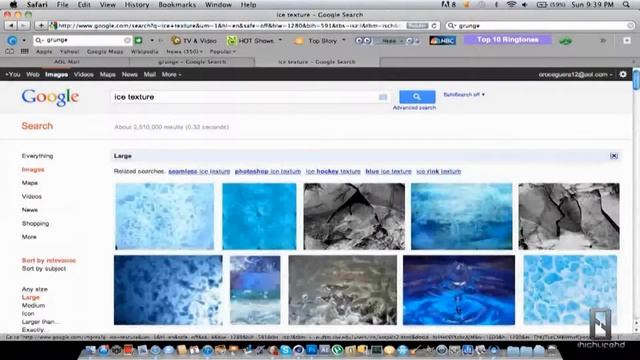Image resolution: width=640 pixels, height=360 pixels.
Task: Expand the News (310) bookmarks dropdown
Action: pos(184,52)
